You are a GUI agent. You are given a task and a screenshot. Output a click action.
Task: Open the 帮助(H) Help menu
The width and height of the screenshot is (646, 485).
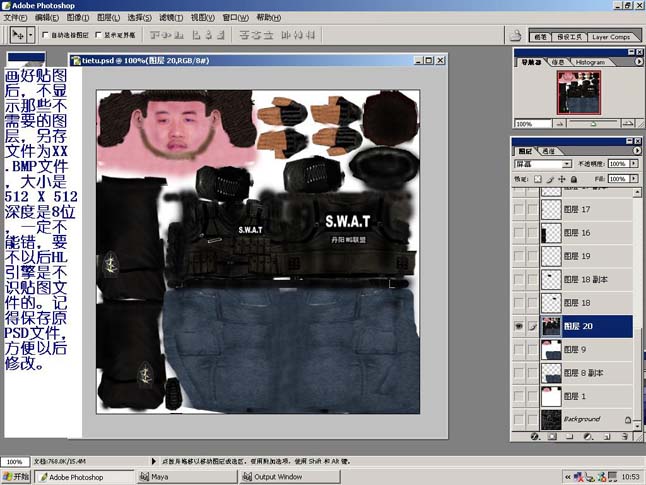pos(269,18)
